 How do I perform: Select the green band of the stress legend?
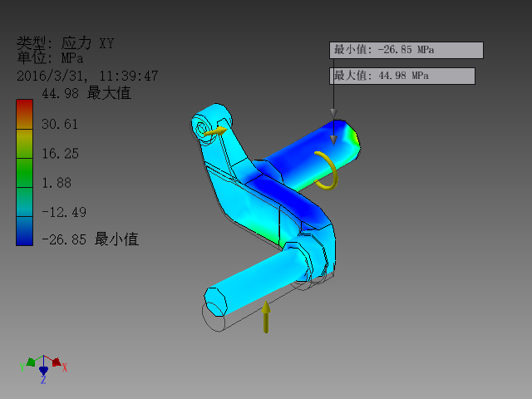pyautogui.click(x=24, y=173)
